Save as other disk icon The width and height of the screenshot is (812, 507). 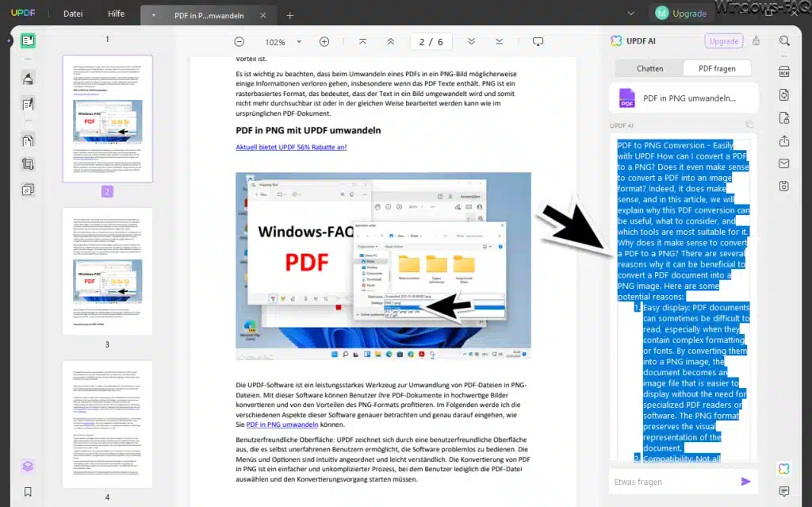pyautogui.click(x=784, y=186)
